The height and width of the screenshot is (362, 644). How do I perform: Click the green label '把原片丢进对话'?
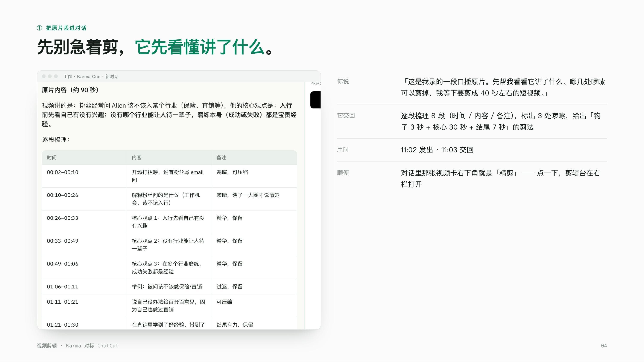tap(66, 28)
